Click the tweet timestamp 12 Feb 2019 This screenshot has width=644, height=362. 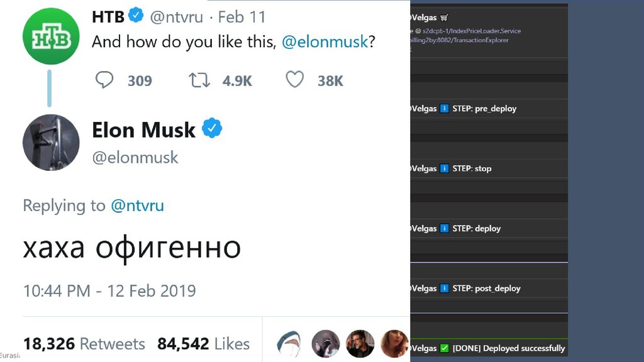[x=109, y=291]
